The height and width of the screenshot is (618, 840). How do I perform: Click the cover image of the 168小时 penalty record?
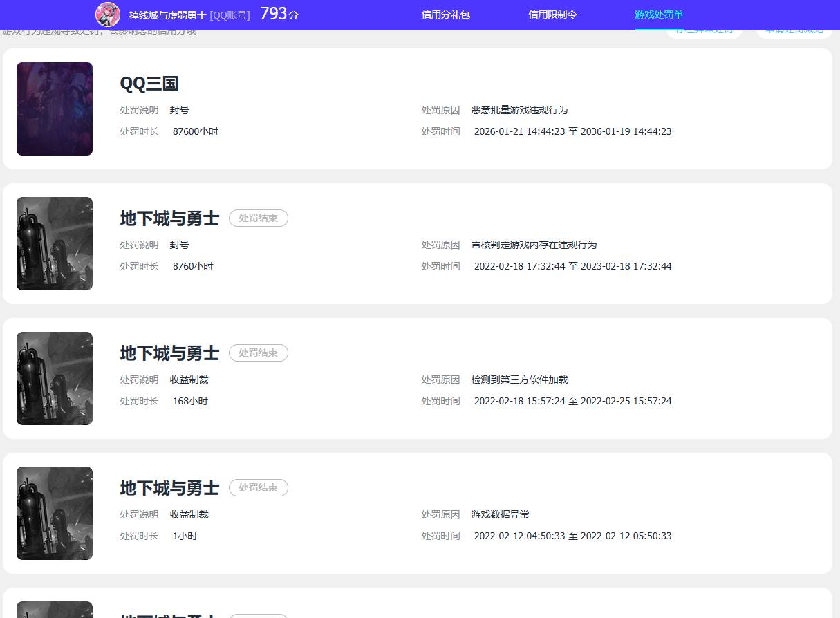[x=55, y=378]
